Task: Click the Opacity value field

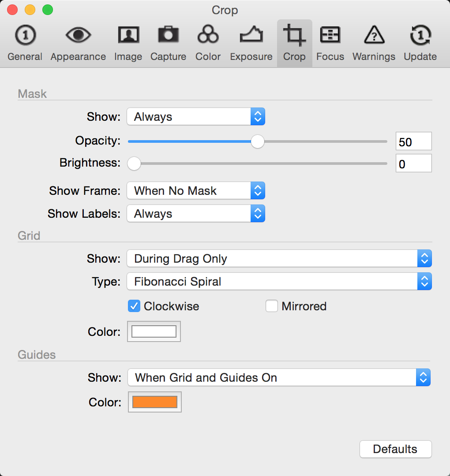Action: click(x=413, y=141)
